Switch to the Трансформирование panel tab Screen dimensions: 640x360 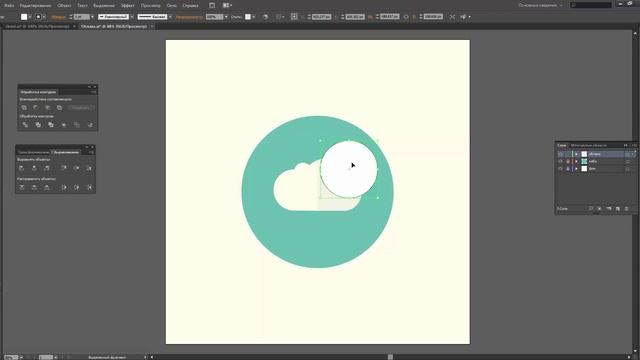tap(33, 152)
